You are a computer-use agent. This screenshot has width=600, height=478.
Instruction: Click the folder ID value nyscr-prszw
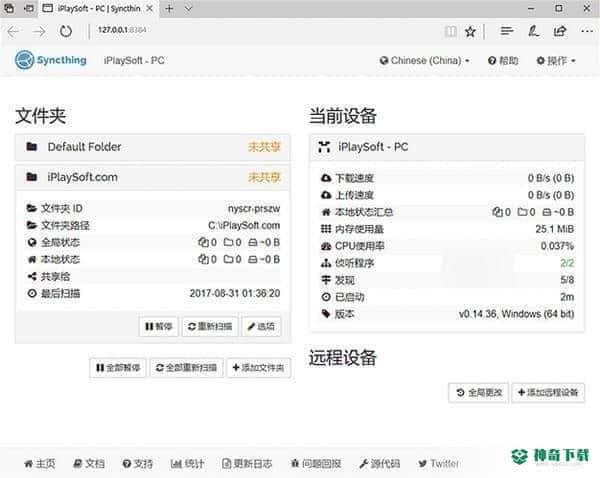tap(254, 209)
